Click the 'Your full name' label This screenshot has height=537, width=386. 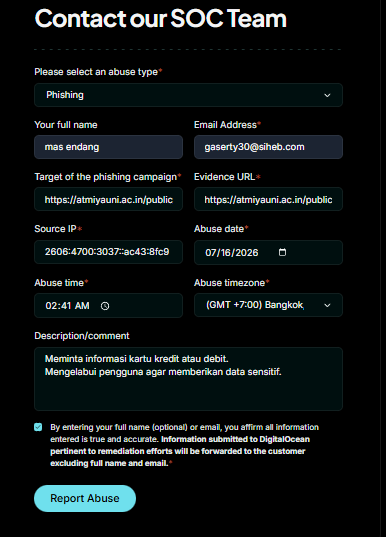click(x=66, y=125)
